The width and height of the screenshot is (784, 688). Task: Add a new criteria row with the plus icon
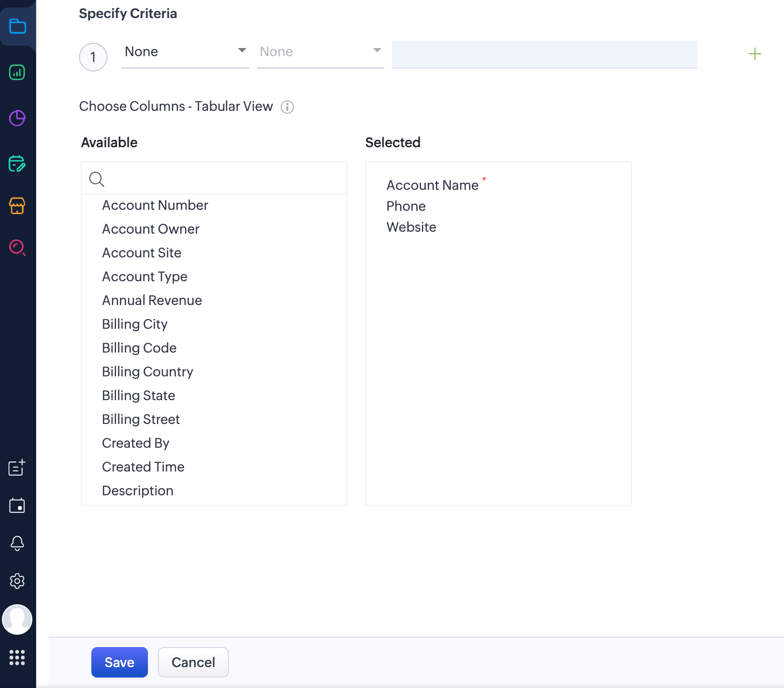(x=755, y=54)
